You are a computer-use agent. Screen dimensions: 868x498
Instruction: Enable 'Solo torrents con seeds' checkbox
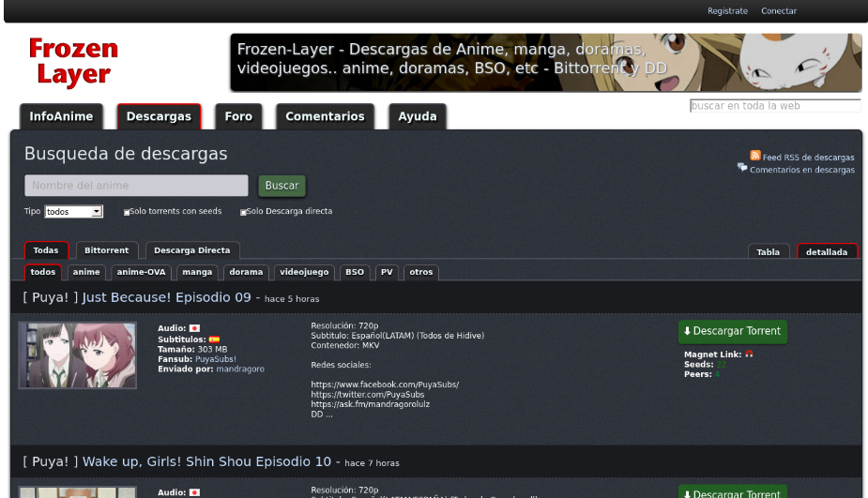(x=128, y=212)
